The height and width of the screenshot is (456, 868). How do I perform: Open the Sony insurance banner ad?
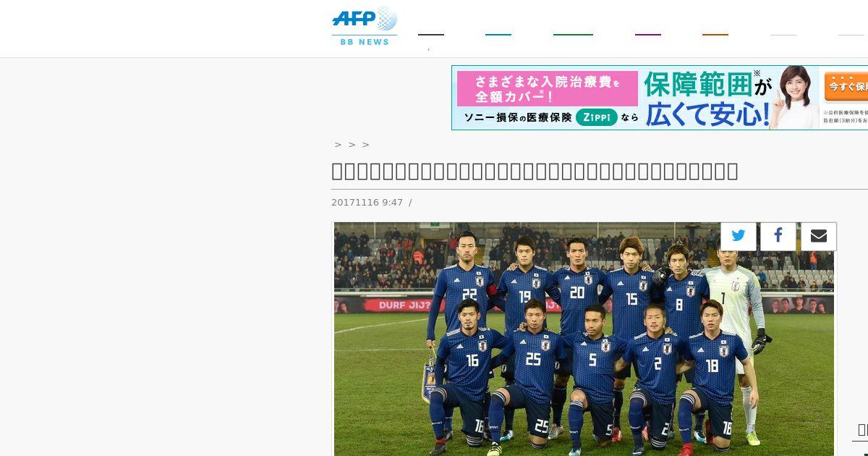pyautogui.click(x=660, y=98)
